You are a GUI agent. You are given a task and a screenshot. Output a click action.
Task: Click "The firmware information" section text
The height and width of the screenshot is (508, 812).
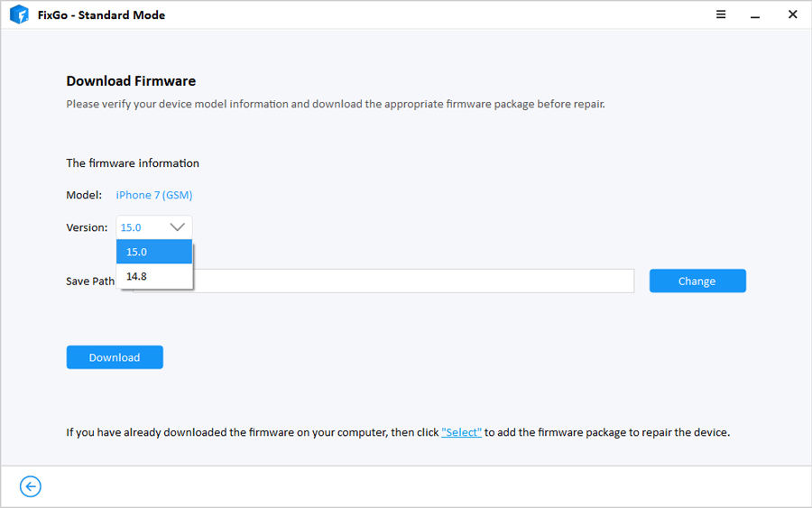click(x=133, y=163)
